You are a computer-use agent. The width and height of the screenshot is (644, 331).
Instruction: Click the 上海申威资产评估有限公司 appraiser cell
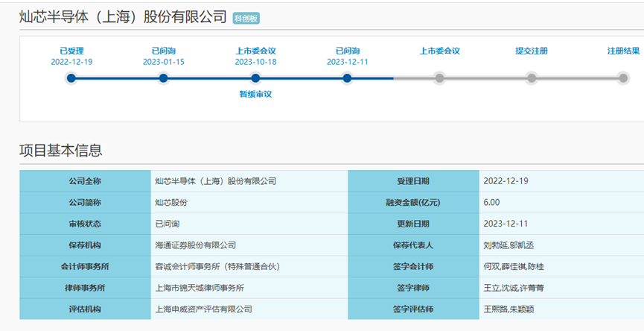coord(203,309)
